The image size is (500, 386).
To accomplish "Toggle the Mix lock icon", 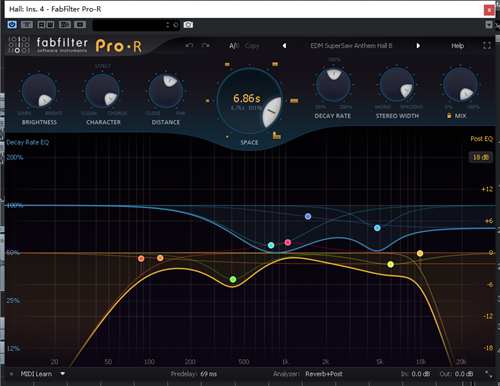I will click(x=449, y=116).
